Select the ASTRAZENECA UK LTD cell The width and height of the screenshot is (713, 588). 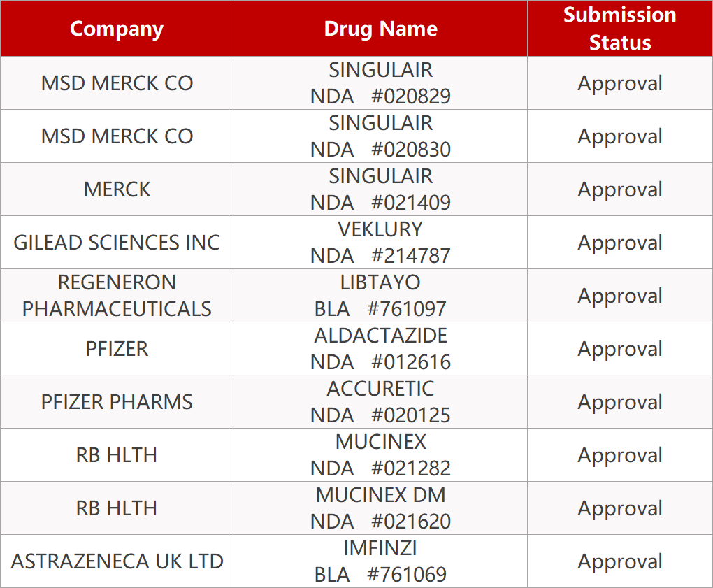(x=117, y=561)
